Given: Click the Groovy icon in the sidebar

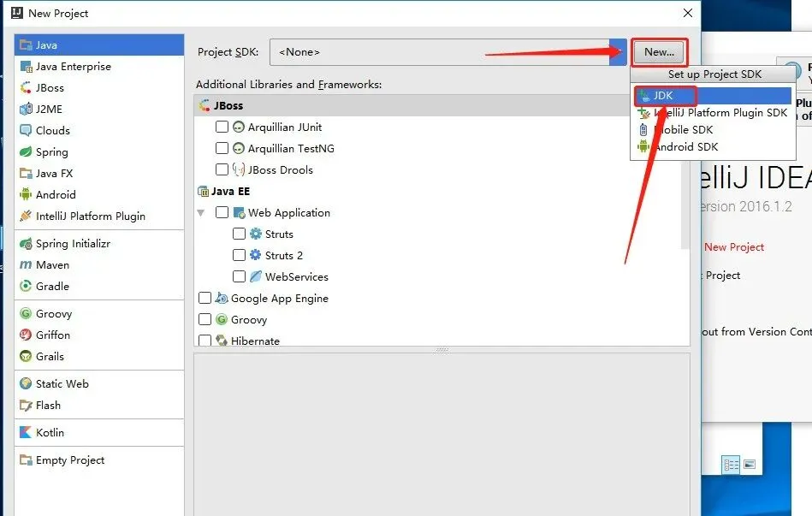Looking at the screenshot, I should point(26,313).
